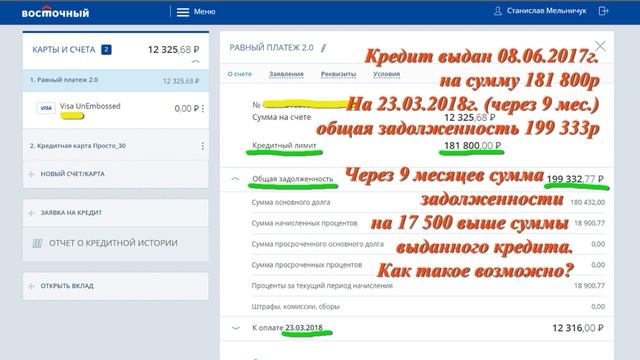Open options for Visa UnEmbossed card
The height and width of the screenshot is (360, 640).
tap(203, 109)
